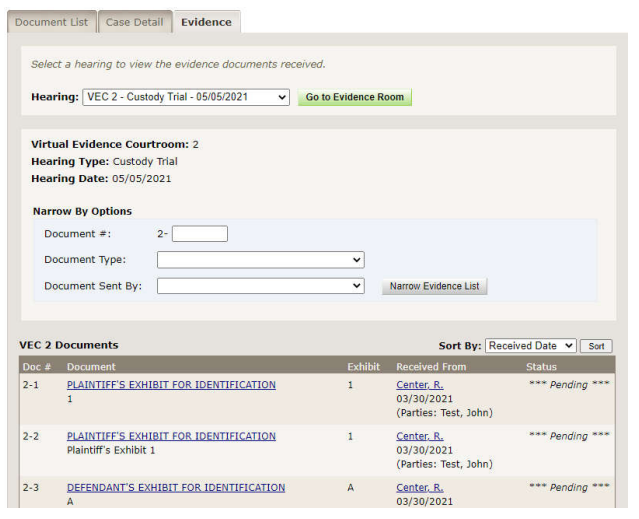The image size is (639, 519).
Task: Open the Hearing dropdown
Action: pos(187,98)
